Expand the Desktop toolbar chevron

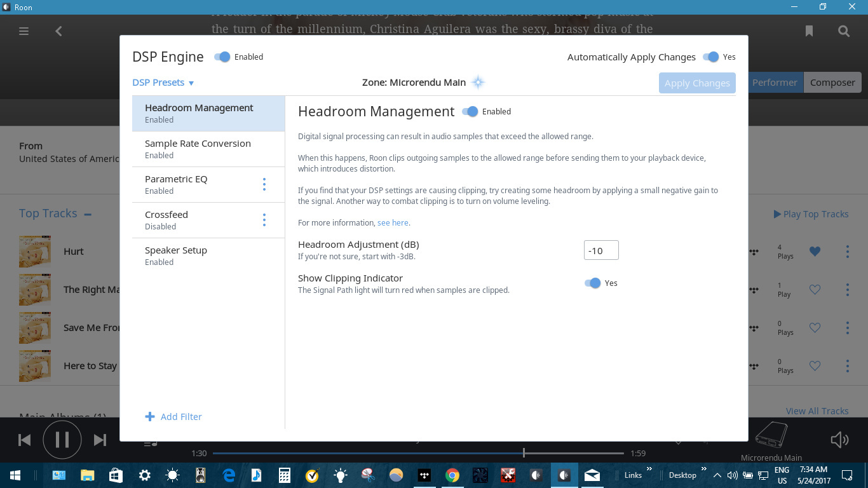coord(703,470)
